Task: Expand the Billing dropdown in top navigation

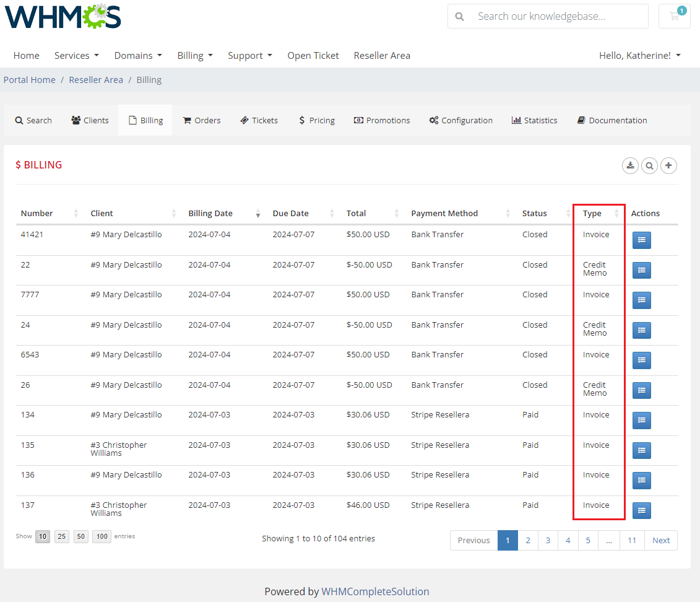Action: tap(194, 55)
